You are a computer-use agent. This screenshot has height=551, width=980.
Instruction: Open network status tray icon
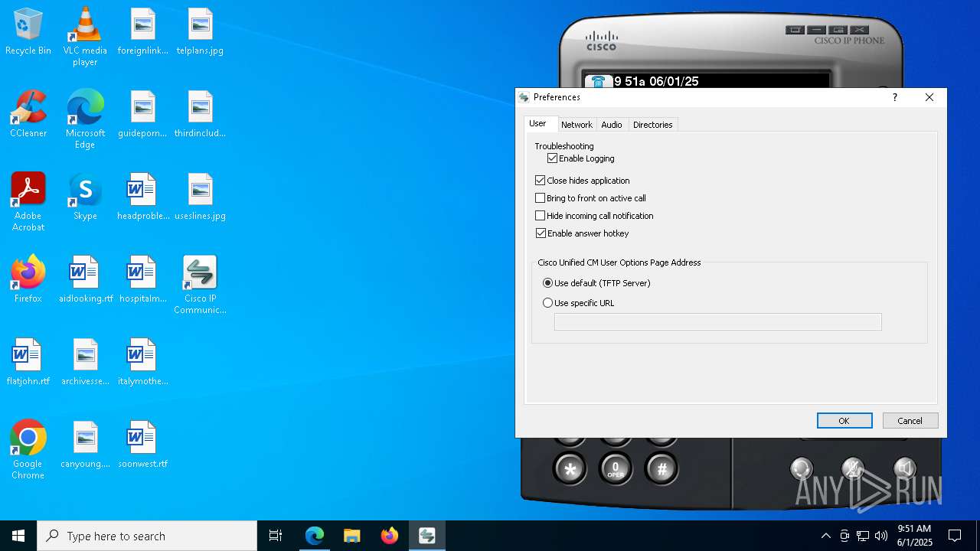[863, 536]
